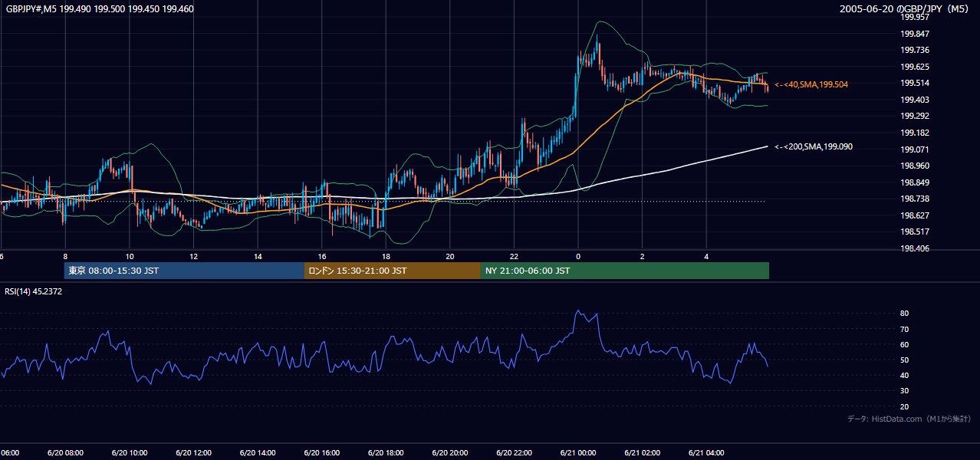Click price axis value 198.517
980x460 pixels.
[915, 232]
